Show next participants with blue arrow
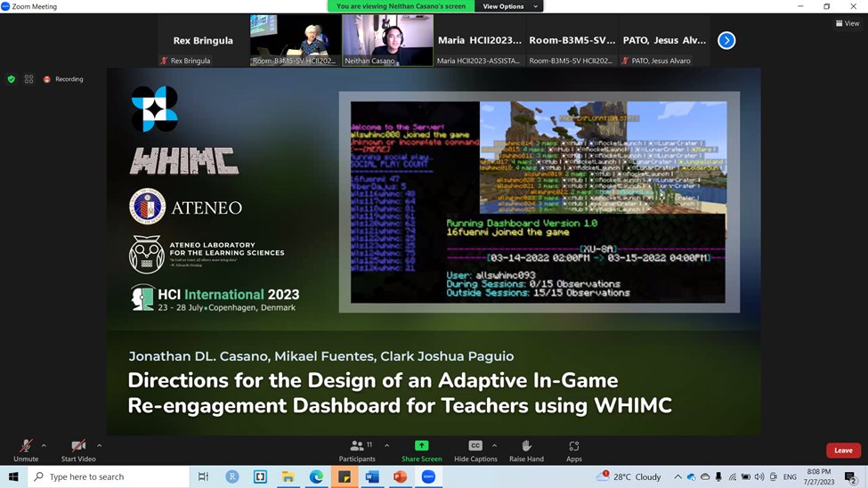This screenshot has height=488, width=868. click(726, 40)
